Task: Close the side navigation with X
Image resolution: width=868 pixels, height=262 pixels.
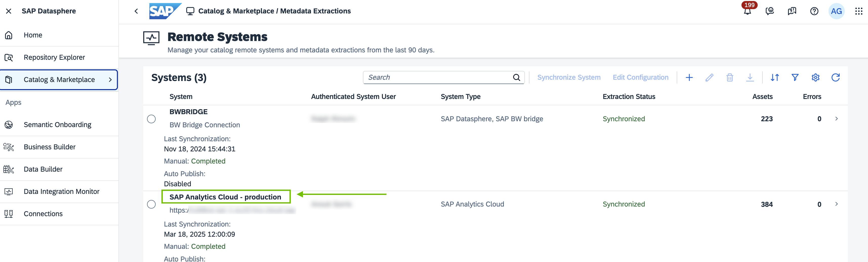Action: [9, 11]
